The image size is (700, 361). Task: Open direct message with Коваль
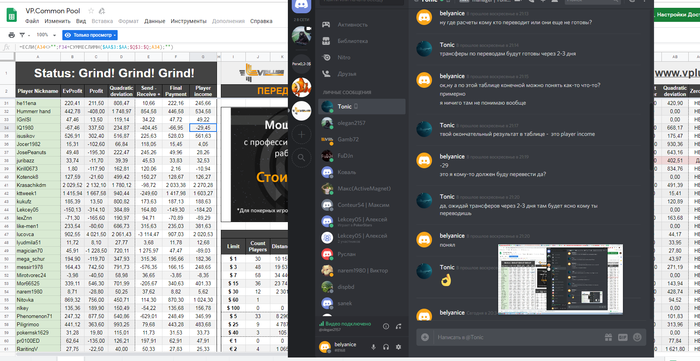[x=362, y=172]
